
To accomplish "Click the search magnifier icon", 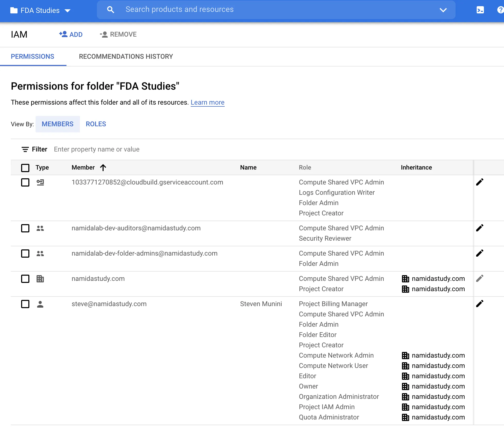I will (x=111, y=10).
